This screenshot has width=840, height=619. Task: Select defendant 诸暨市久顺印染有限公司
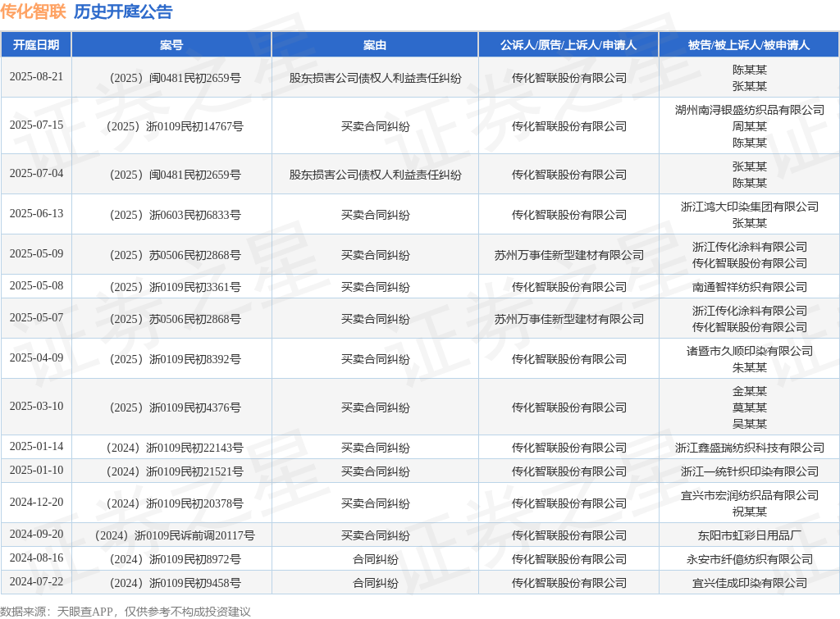(750, 351)
